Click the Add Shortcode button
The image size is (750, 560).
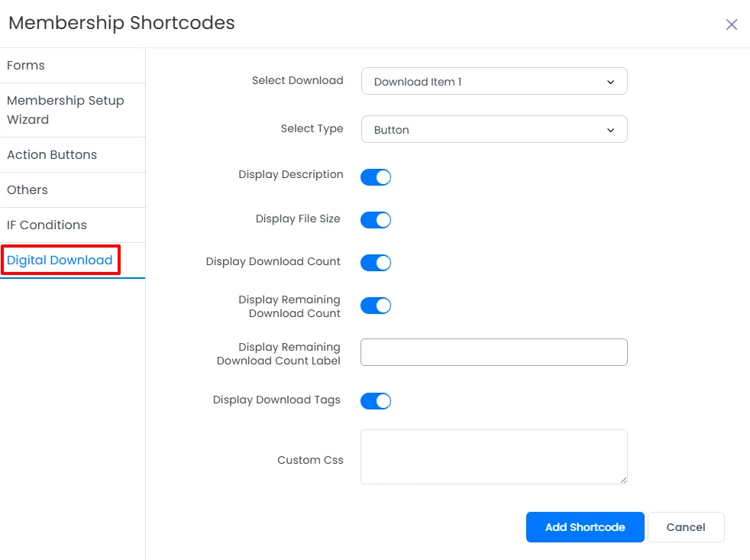(584, 526)
